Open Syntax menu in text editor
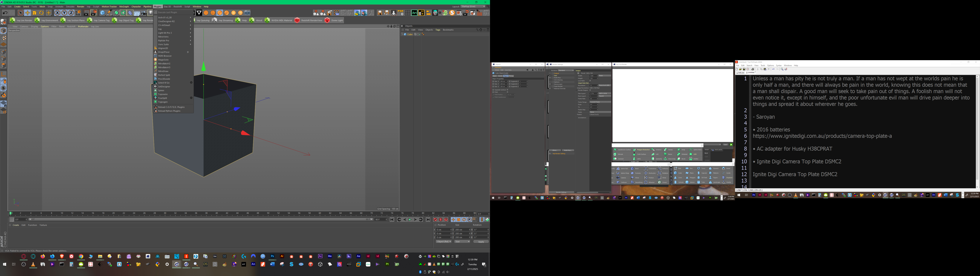Image resolution: width=980 pixels, height=276 pixels. coord(779,66)
